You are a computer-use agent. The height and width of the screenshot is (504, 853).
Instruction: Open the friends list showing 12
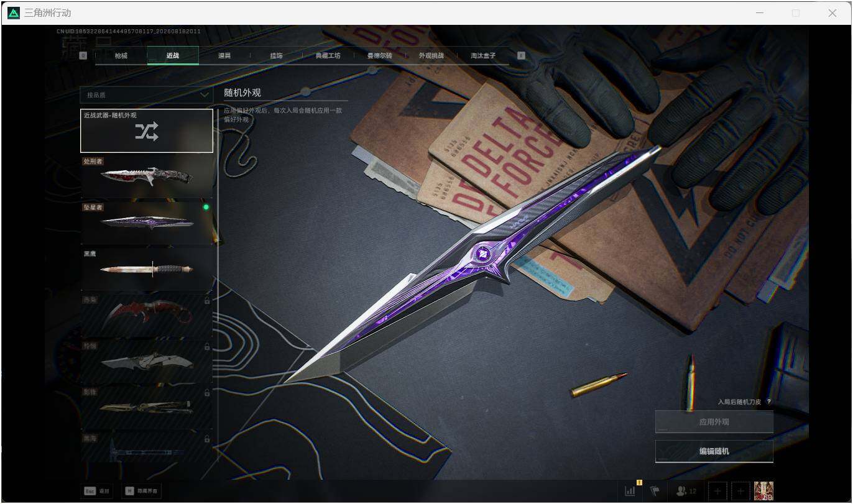tap(686, 491)
